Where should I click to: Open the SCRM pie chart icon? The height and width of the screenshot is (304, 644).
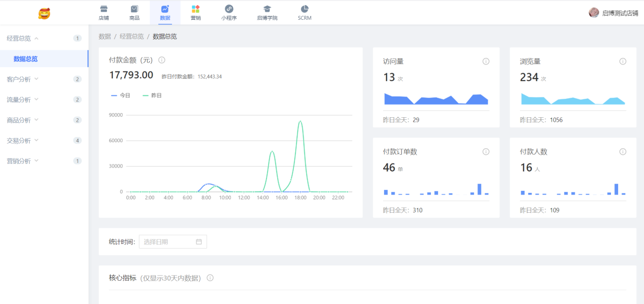[304, 9]
